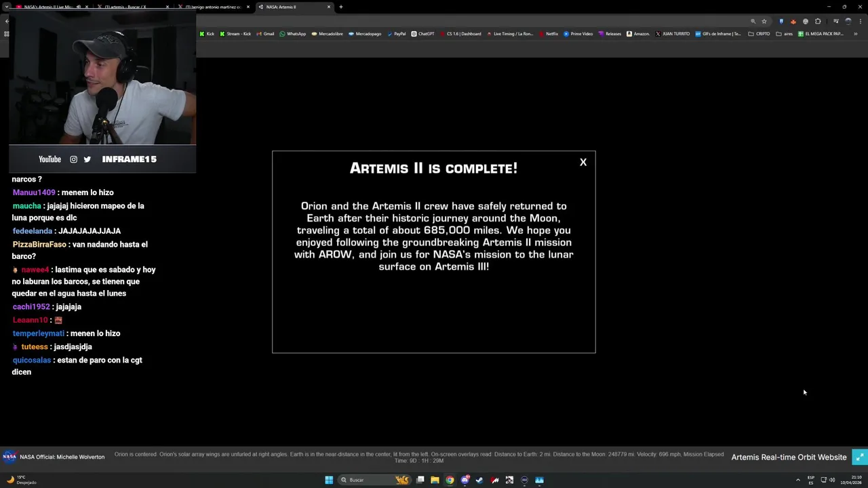Open the Chrome three-dot menu
This screenshot has height=488, width=868.
pyautogui.click(x=860, y=21)
